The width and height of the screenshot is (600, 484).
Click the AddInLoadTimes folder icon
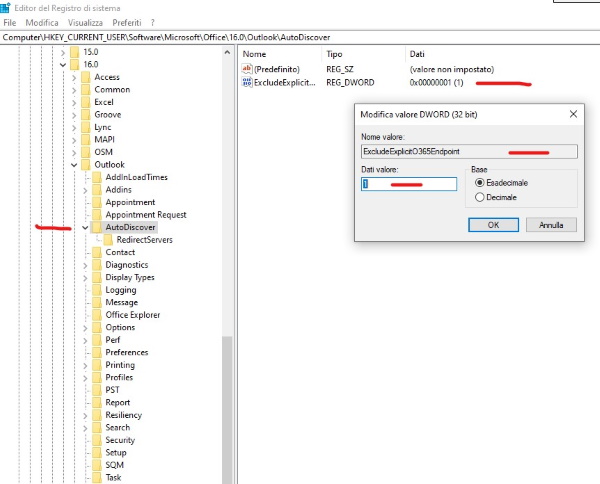point(97,177)
